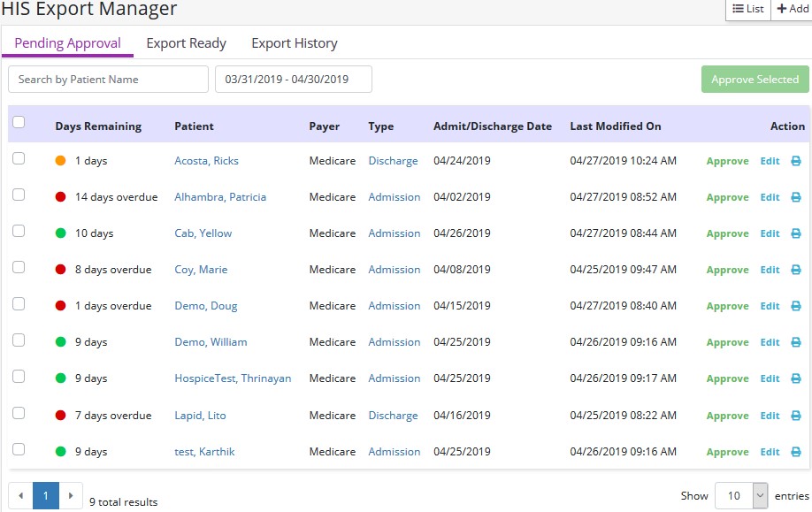Open the Export History tab
Viewport: 812px width, 512px height.
(x=295, y=43)
